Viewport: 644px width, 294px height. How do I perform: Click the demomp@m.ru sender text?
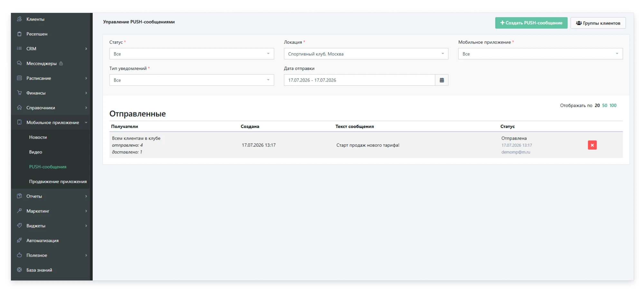pos(516,152)
